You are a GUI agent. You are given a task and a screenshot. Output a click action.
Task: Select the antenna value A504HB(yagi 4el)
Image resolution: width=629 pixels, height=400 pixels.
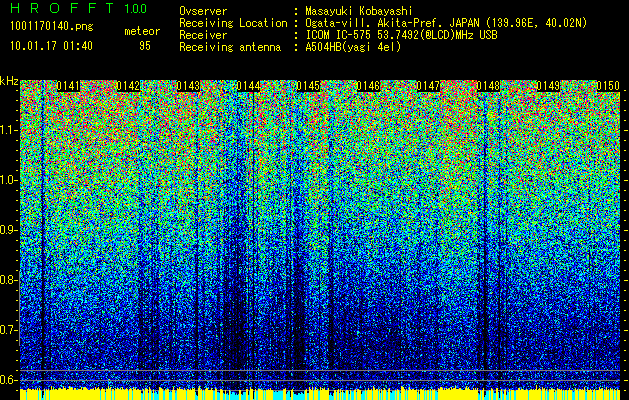pyautogui.click(x=353, y=47)
